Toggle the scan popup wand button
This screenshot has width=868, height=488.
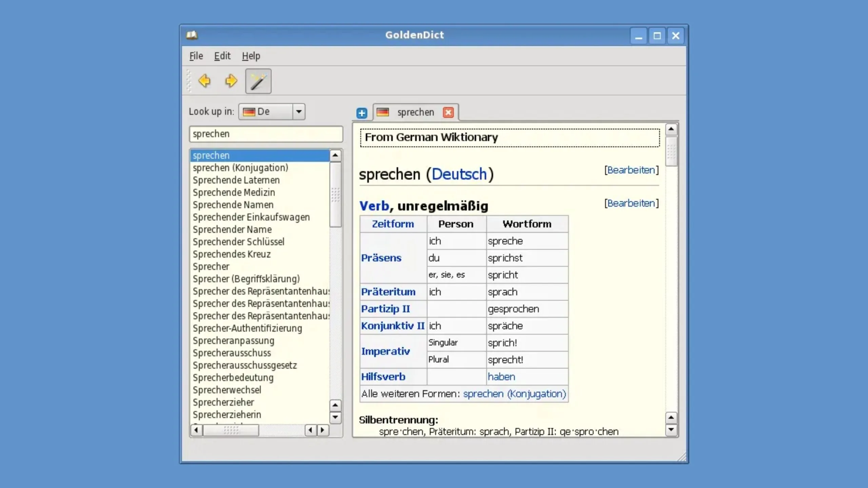point(258,81)
